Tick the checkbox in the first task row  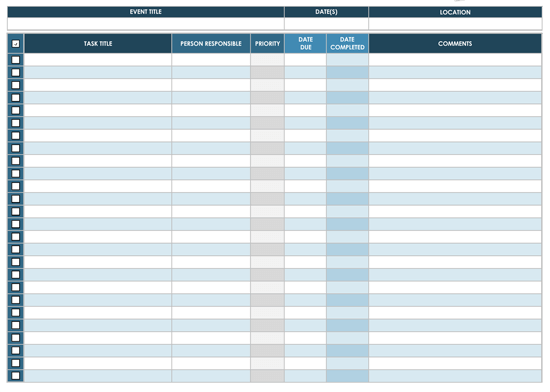[x=15, y=60]
